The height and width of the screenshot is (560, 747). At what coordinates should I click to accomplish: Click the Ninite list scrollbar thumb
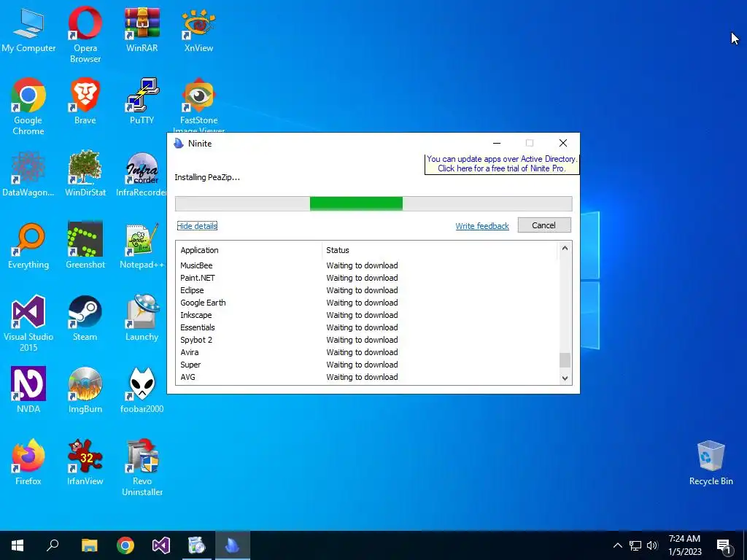tap(565, 360)
